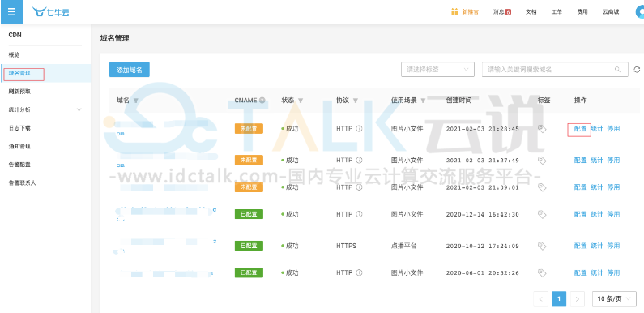Click the tag icon in 21:27:49 row
Screen dimensions: 644x313
click(542, 161)
